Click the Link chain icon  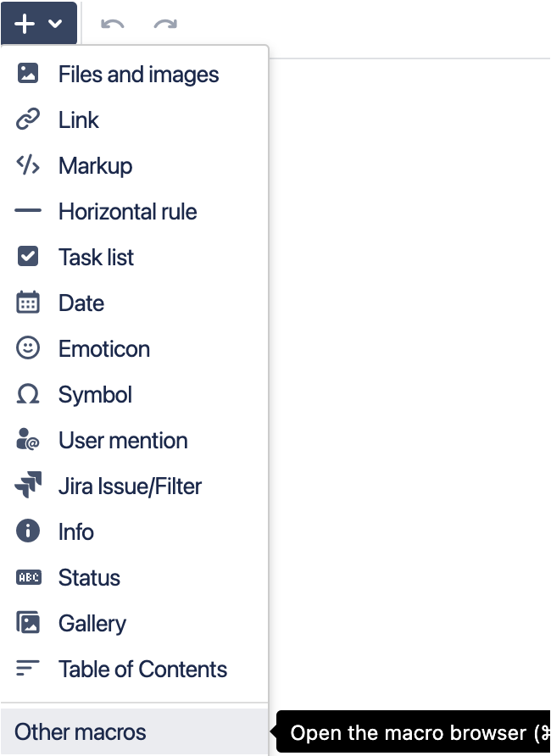28,120
